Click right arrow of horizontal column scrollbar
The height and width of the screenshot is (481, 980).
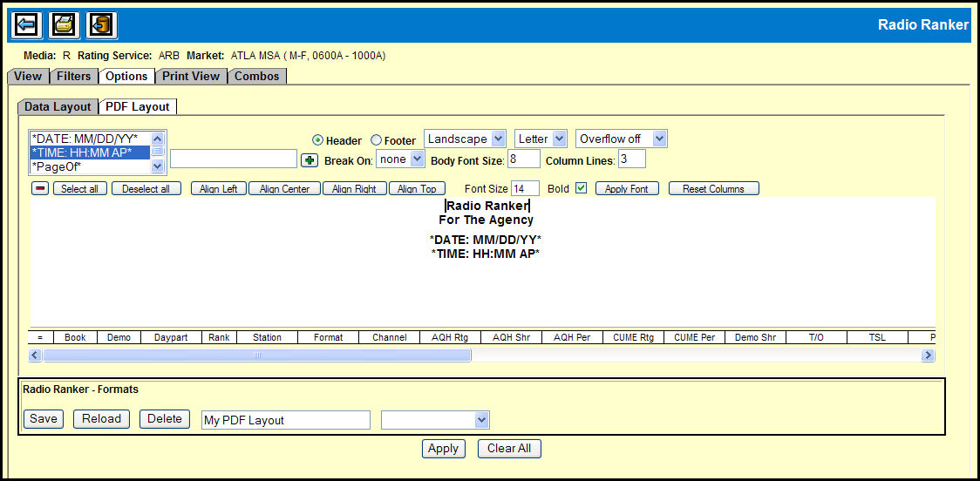coord(928,356)
